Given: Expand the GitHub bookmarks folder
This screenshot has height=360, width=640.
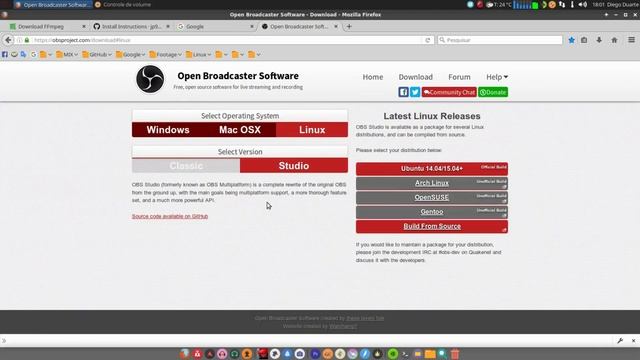Looking at the screenshot, I should [x=97, y=54].
